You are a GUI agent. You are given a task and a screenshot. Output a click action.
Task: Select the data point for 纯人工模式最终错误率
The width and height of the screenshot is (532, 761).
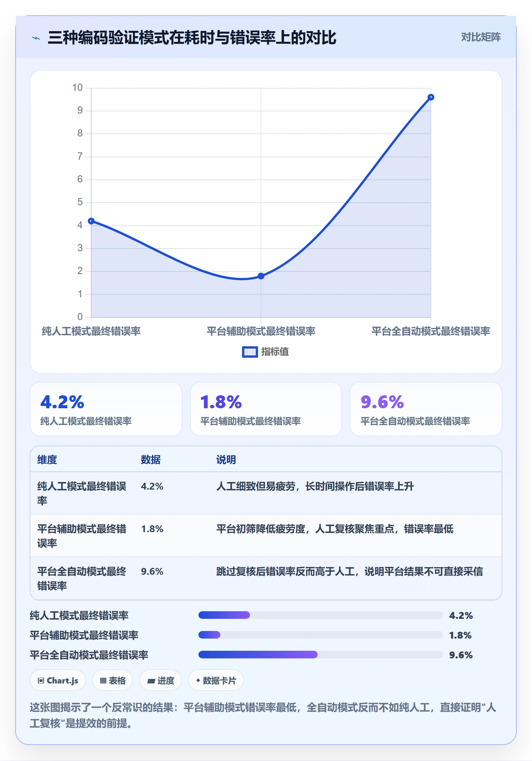[91, 221]
